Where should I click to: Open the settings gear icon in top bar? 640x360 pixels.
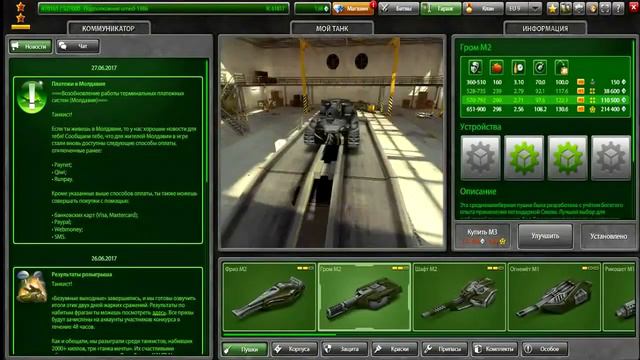click(x=579, y=8)
